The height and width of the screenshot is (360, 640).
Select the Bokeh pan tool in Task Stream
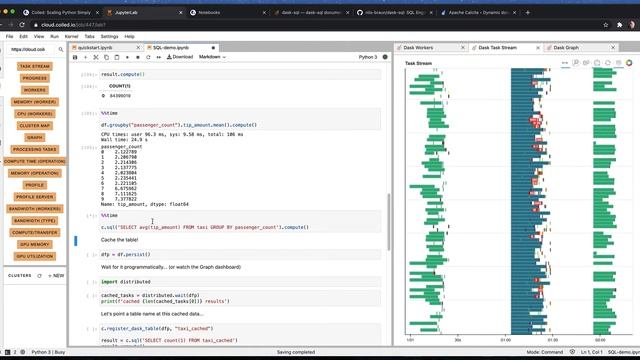(x=565, y=63)
